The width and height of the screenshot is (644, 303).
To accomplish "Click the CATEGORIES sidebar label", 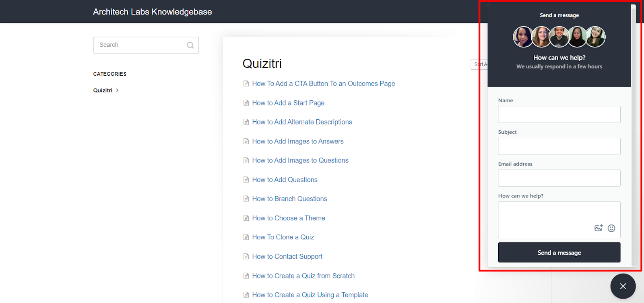I will (109, 74).
